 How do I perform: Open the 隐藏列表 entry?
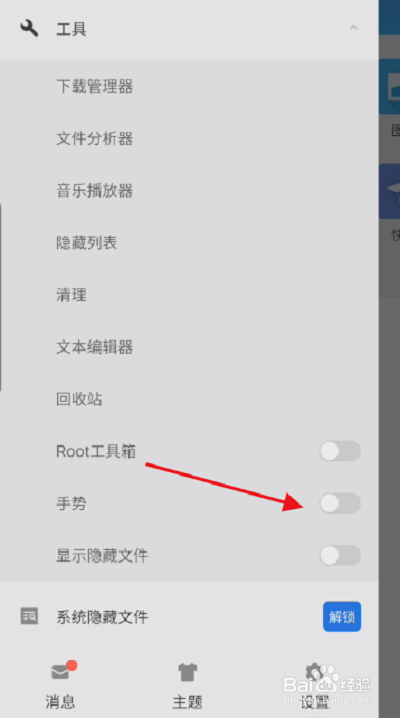click(x=87, y=243)
